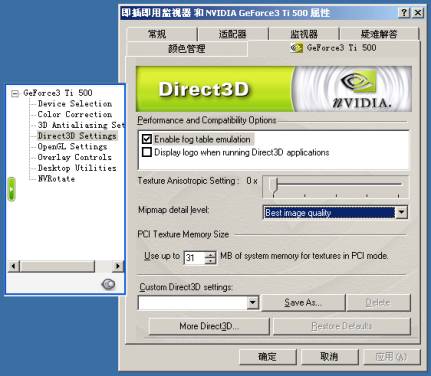This screenshot has width=431, height=376.
Task: Click the 取消 button
Action: click(330, 357)
